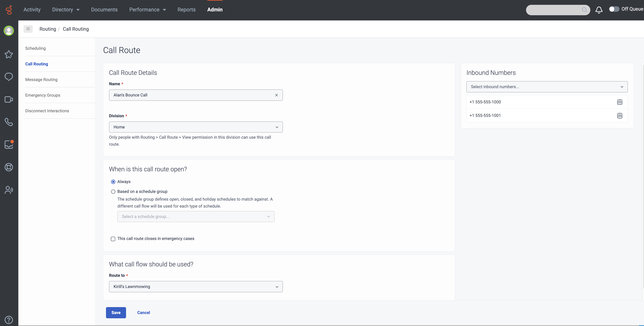The image size is (644, 326).
Task: Save the call route
Action: click(116, 312)
